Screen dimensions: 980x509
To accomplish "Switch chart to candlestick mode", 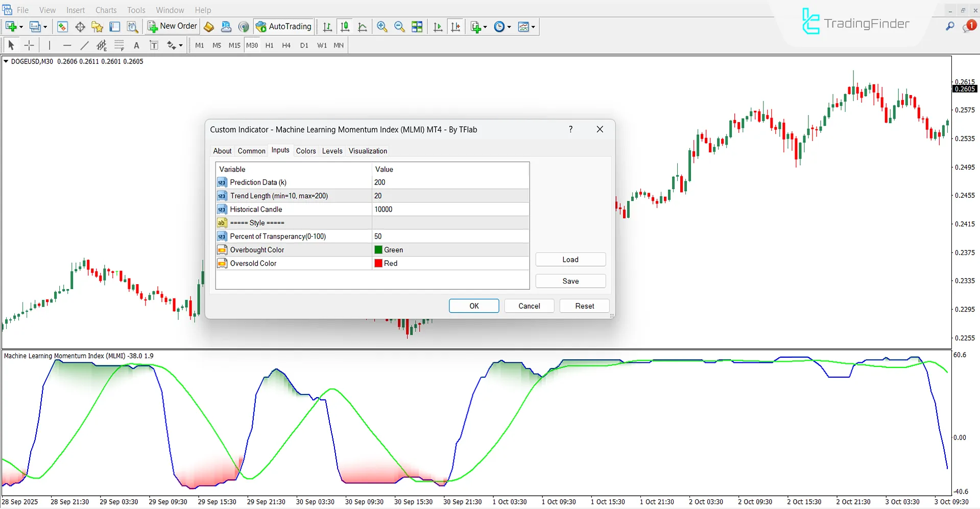I will pos(345,27).
